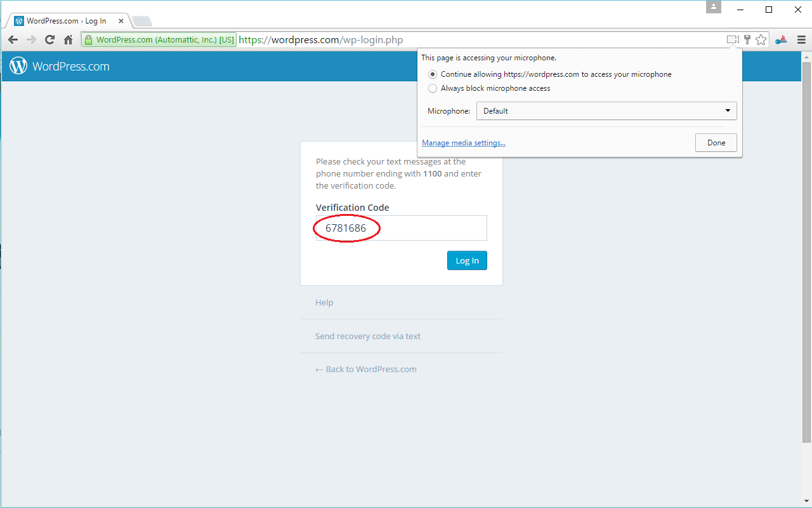Click Send recovery code via text

tap(368, 336)
